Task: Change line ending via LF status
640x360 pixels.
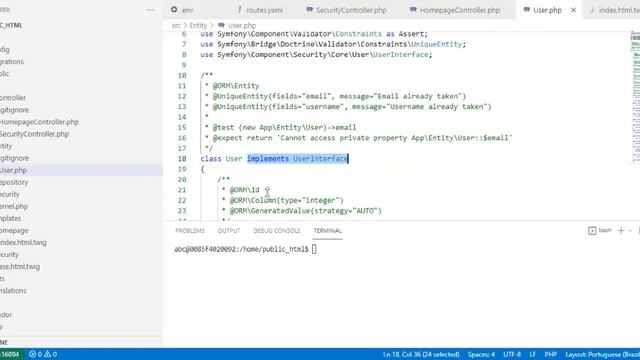Action: coord(532,354)
